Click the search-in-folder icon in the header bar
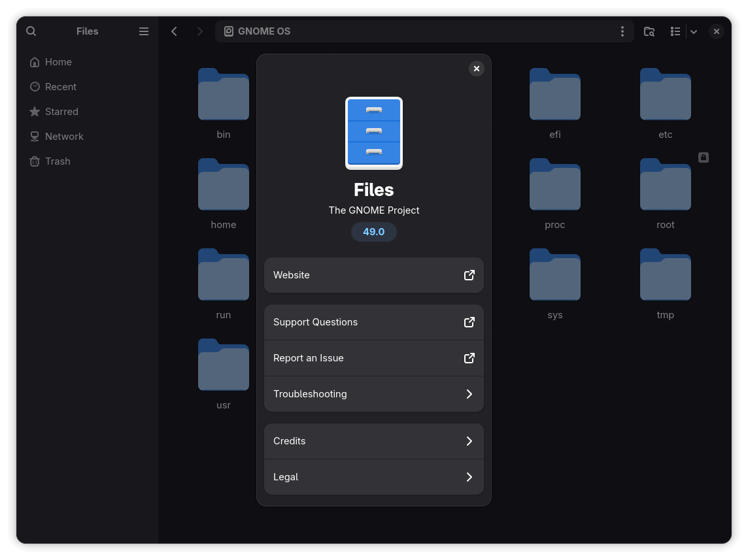 pyautogui.click(x=649, y=31)
